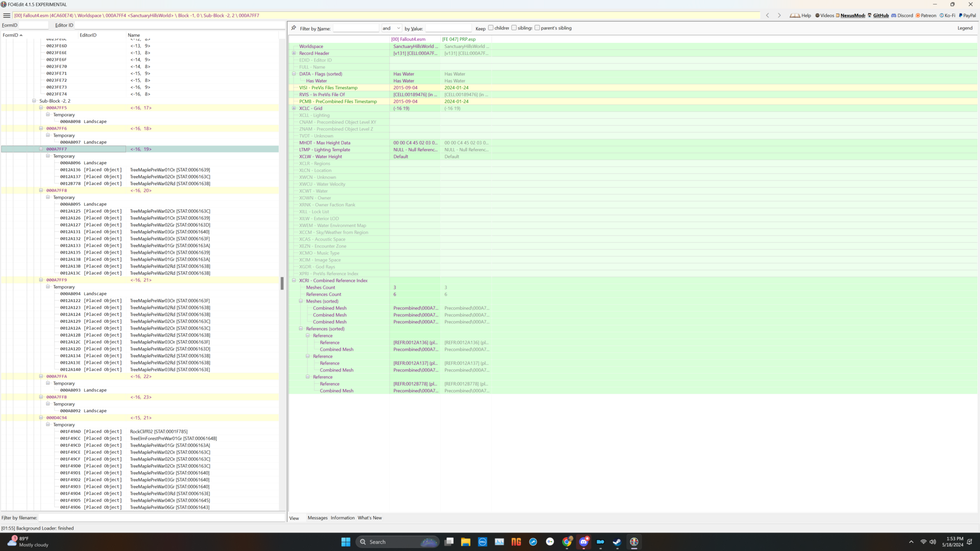Open the FO4Edit taskbar icon
This screenshot has height=551, width=980.
(634, 542)
